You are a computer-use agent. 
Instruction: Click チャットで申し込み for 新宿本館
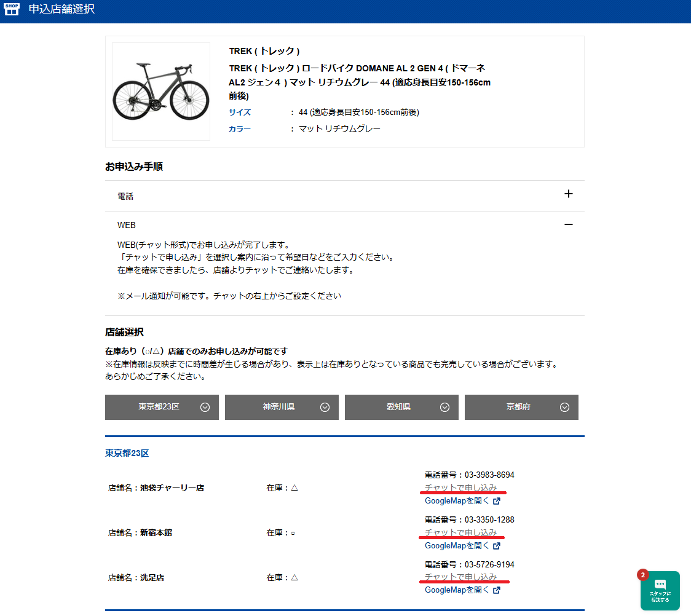[x=460, y=533]
